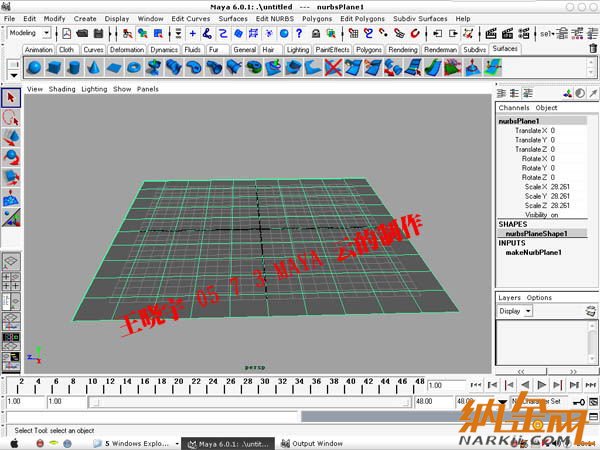600x450 pixels.
Task: Go to end of playback range
Action: point(591,385)
